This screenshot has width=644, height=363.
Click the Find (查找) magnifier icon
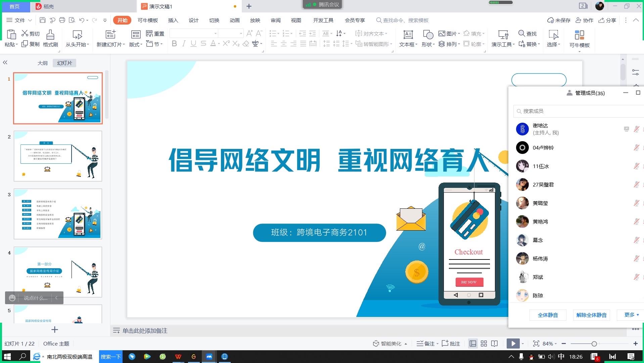(x=521, y=33)
